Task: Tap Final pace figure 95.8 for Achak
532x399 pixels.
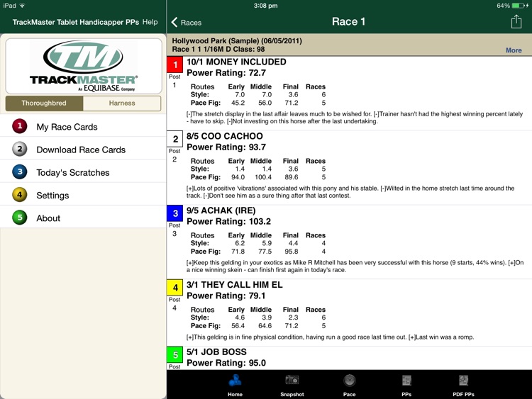Action: 292,251
